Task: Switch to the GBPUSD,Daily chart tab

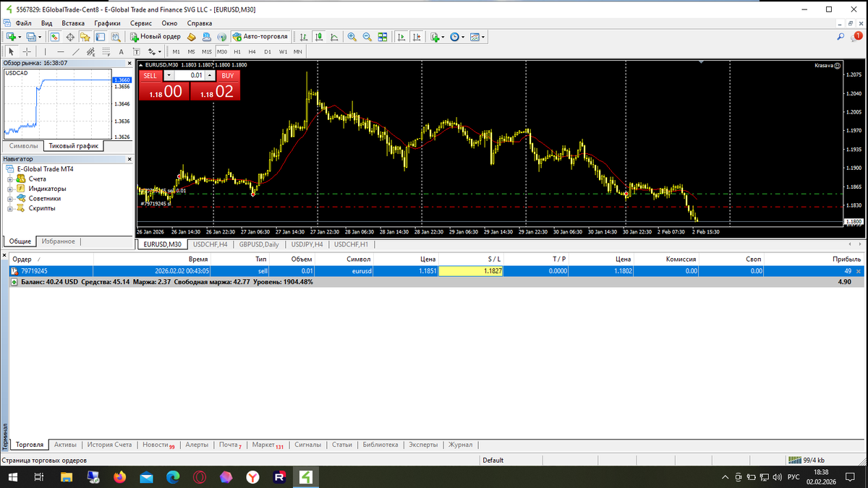Action: (x=259, y=244)
